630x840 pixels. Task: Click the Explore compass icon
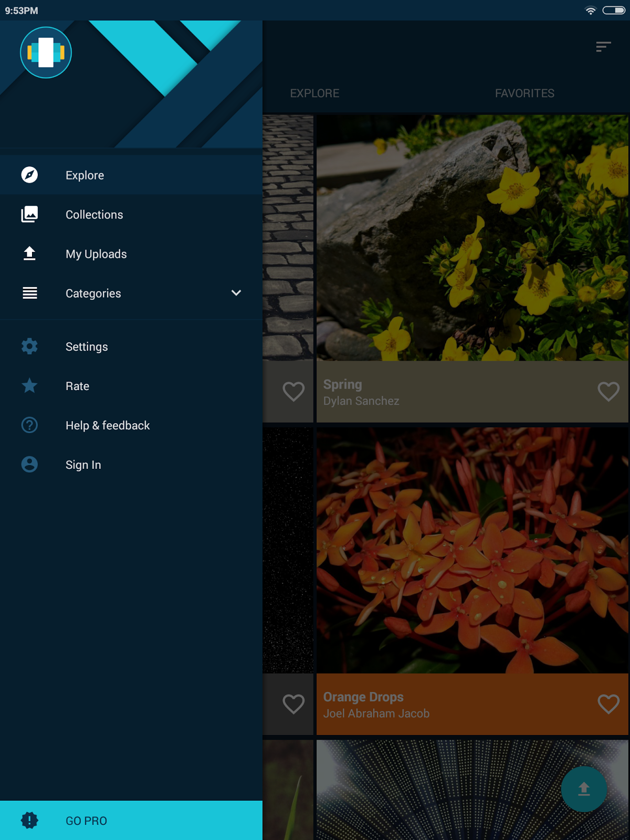tap(29, 175)
